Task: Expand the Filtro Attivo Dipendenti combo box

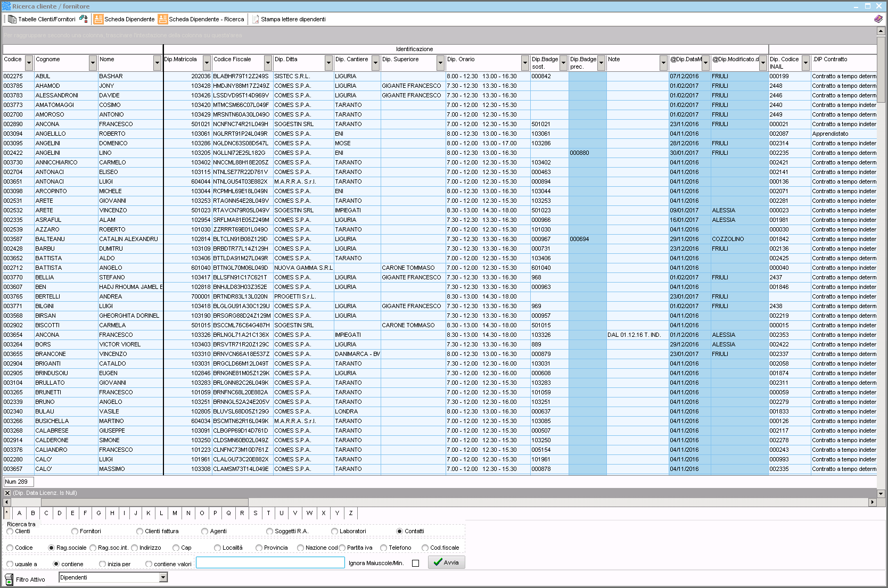Action: [163, 577]
